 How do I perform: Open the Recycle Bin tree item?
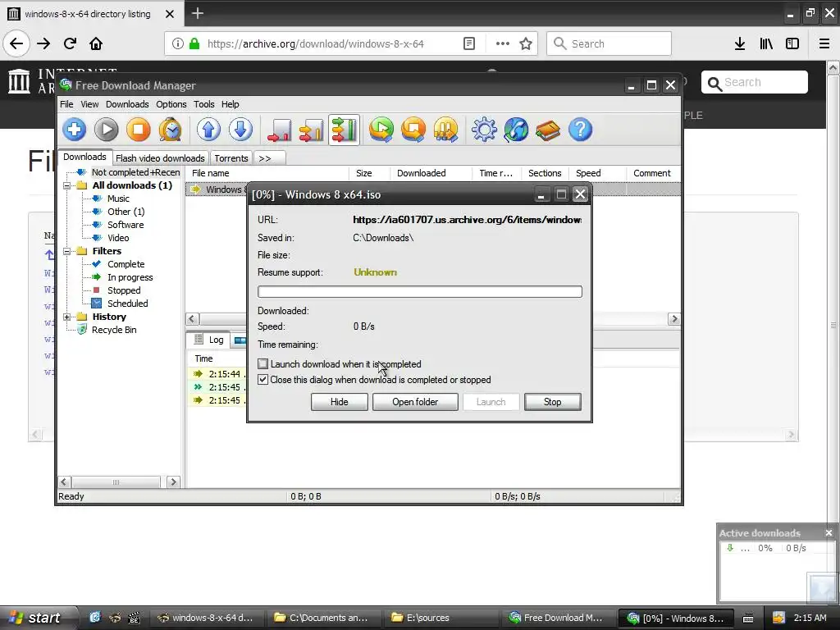tap(113, 330)
